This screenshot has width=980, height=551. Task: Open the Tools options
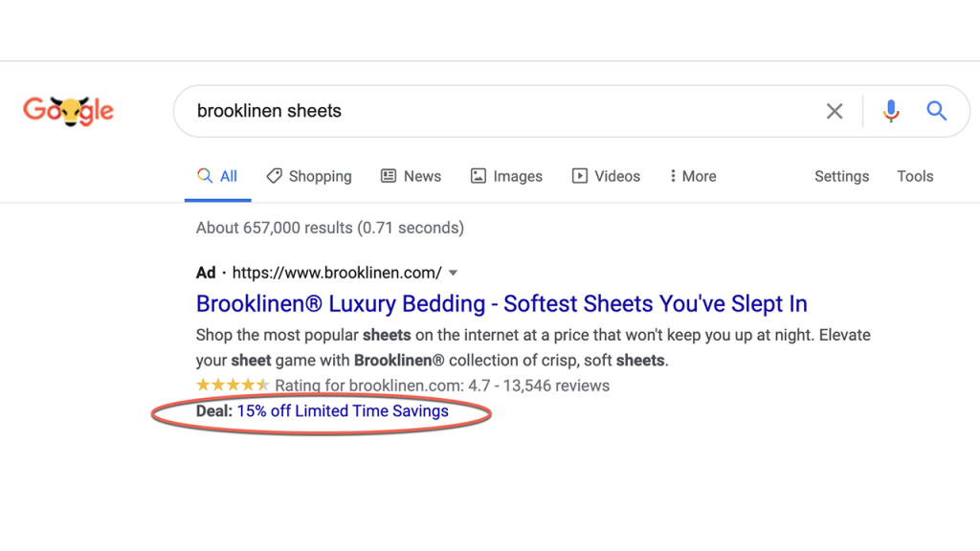pos(915,176)
